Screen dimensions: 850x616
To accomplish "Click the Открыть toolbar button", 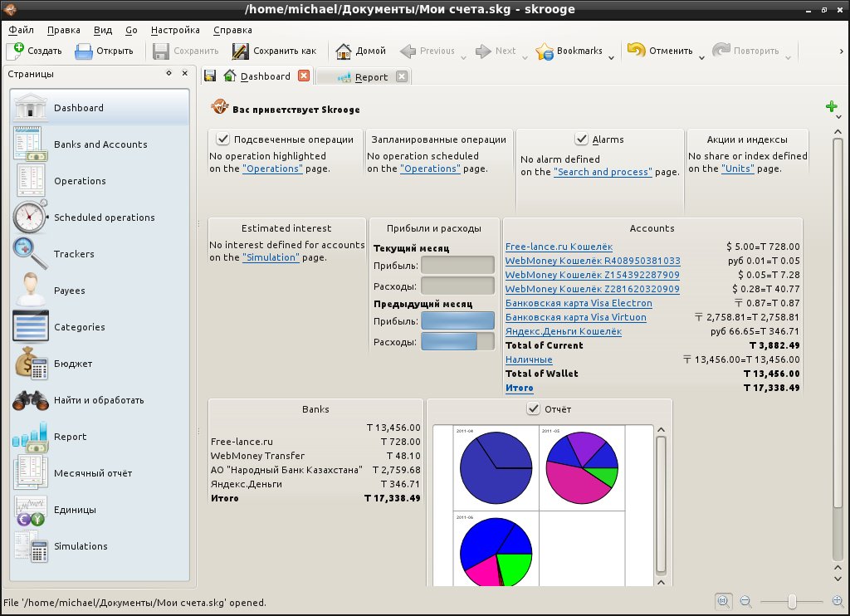I will tap(104, 51).
